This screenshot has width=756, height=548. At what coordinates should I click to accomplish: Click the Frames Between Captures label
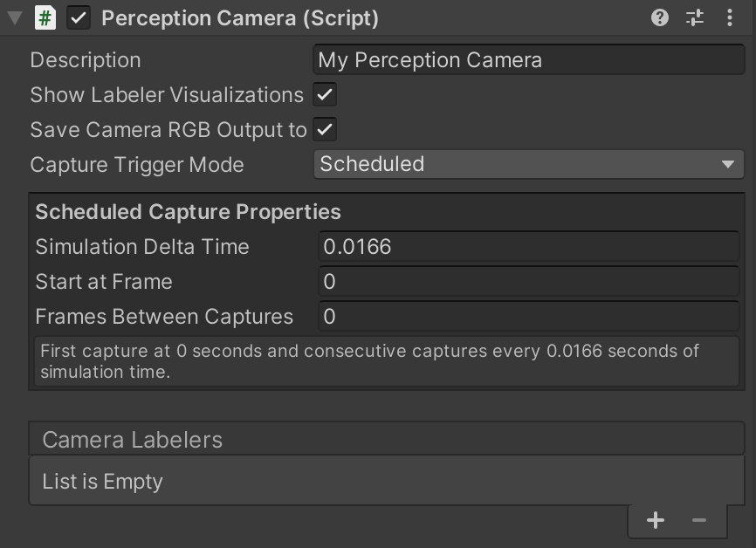point(164,317)
